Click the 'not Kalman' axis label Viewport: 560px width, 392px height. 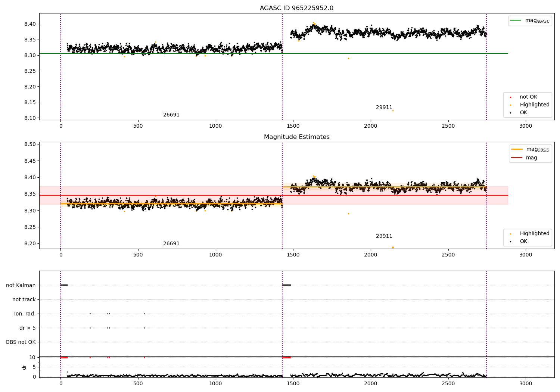point(21,286)
